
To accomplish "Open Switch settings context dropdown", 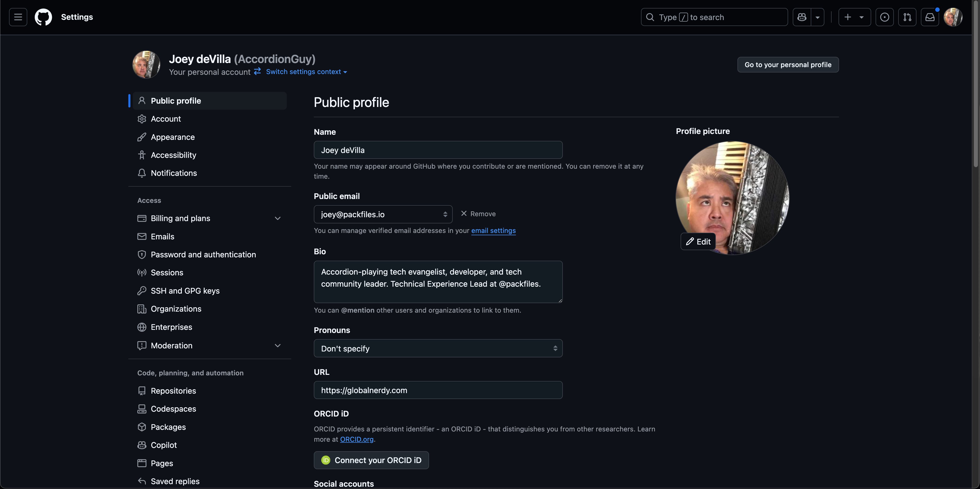I will (x=306, y=71).
